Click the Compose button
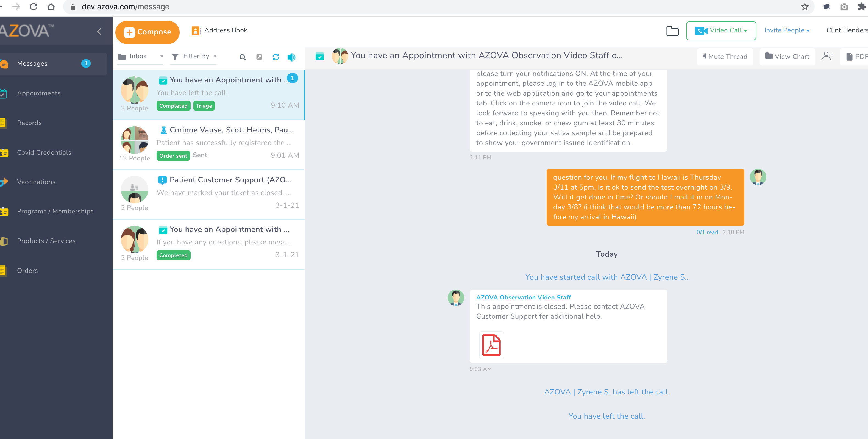This screenshot has width=868, height=439. tap(147, 32)
